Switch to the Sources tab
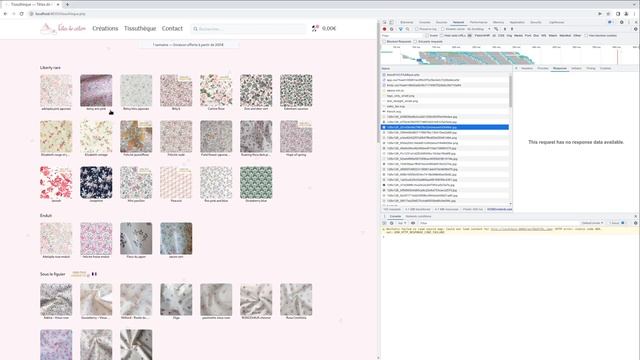Screen dimensions: 640x360 click(x=442, y=22)
